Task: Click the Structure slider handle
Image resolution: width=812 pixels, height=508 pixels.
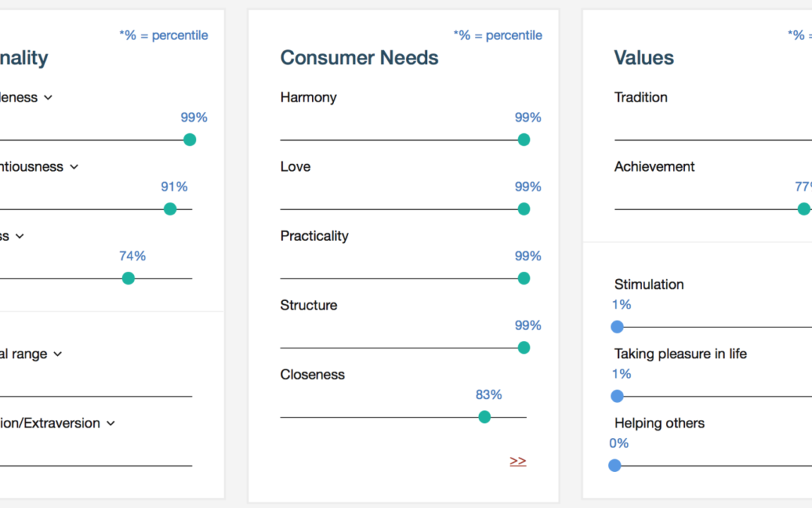Action: (524, 348)
